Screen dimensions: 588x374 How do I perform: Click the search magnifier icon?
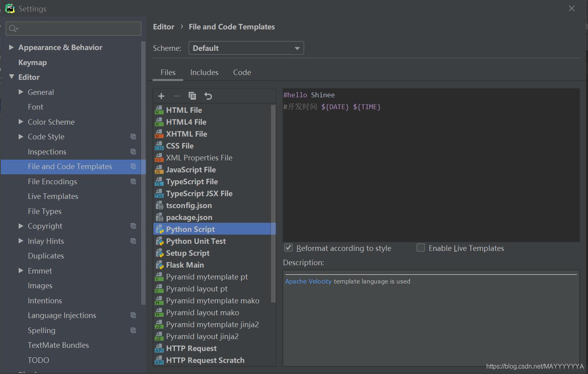coord(13,29)
